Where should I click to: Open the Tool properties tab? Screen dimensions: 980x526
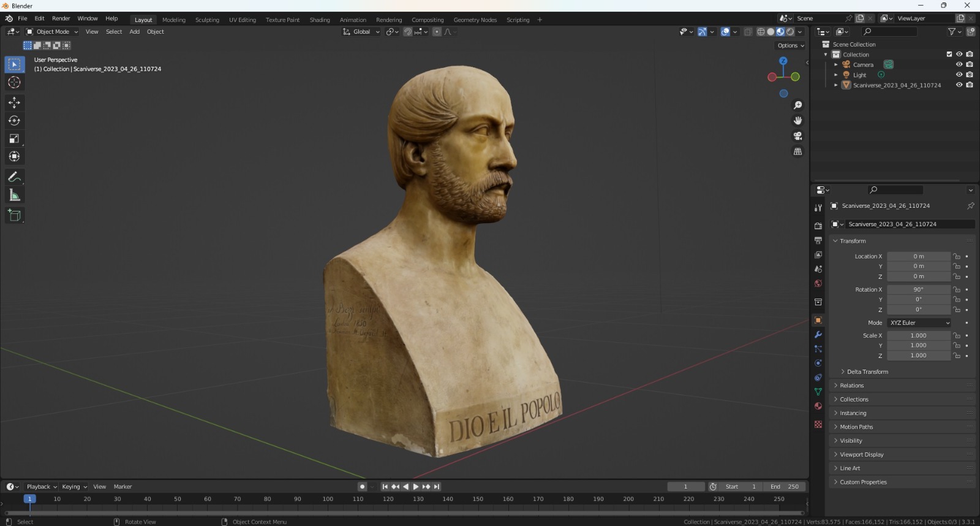coord(818,208)
